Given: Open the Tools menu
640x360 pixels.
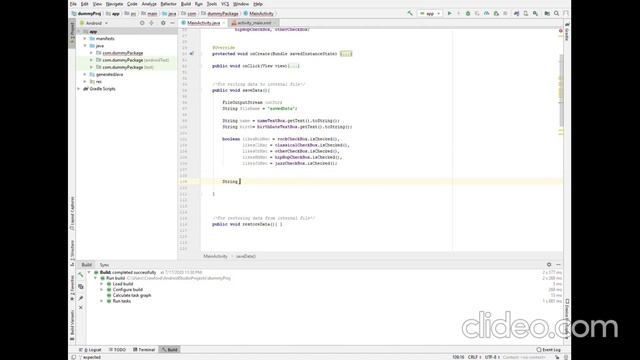Looking at the screenshot, I should tap(211, 4).
